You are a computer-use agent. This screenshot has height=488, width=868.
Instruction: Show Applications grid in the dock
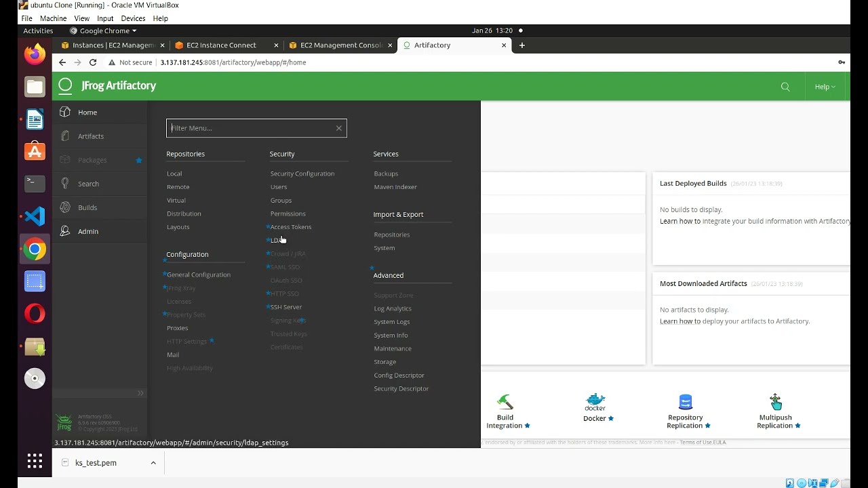click(35, 462)
